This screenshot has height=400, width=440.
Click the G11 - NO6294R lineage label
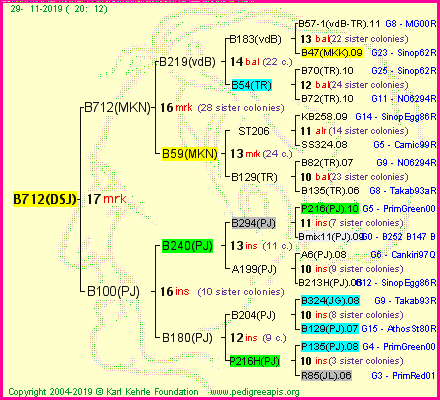tap(404, 99)
